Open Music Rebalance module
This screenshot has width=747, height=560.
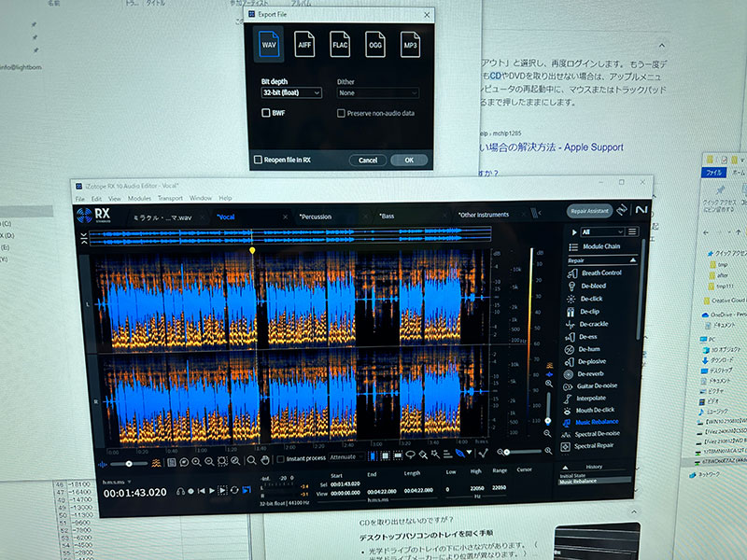tap(591, 422)
